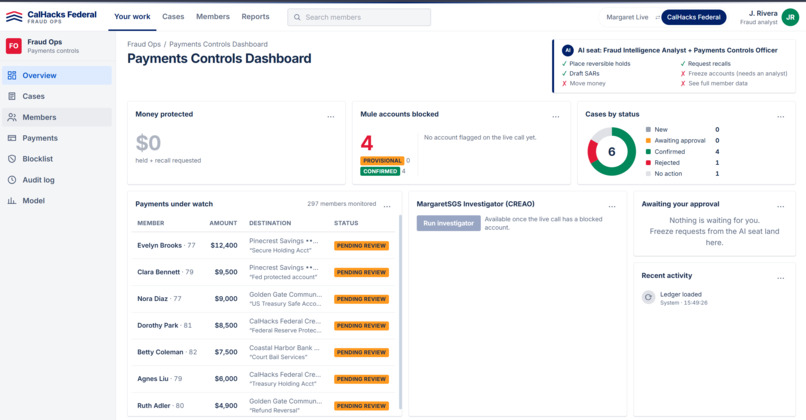
Task: Click the Golden Gate destination for Nora Diaz
Action: point(285,299)
